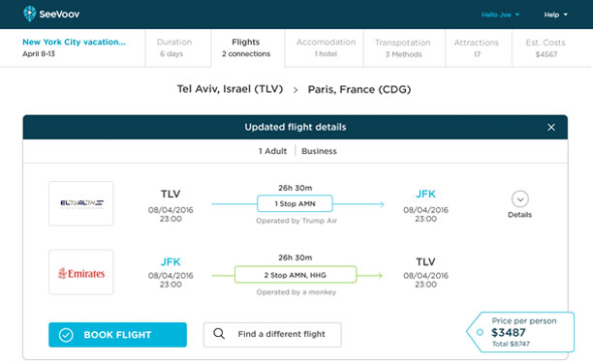
Task: Select the Flights tab
Action: (x=246, y=48)
